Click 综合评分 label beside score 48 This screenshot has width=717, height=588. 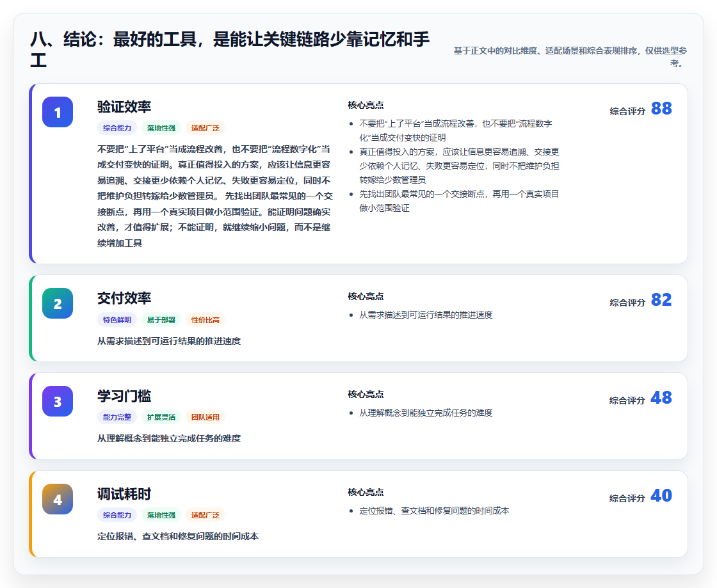click(x=627, y=401)
